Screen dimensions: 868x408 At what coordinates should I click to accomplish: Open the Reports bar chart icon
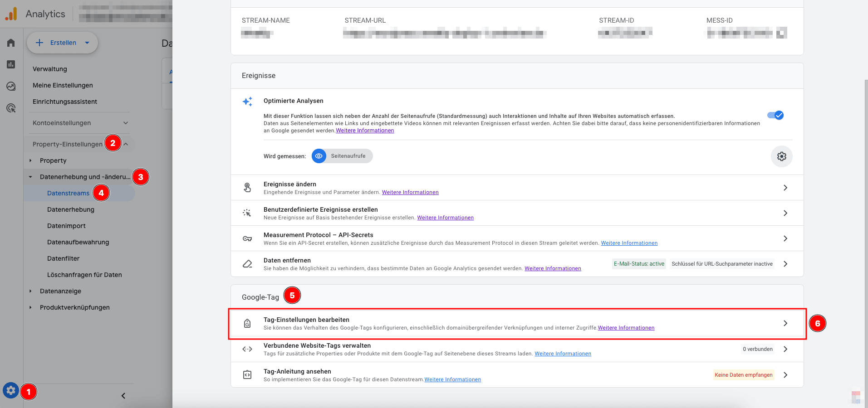pyautogui.click(x=11, y=64)
